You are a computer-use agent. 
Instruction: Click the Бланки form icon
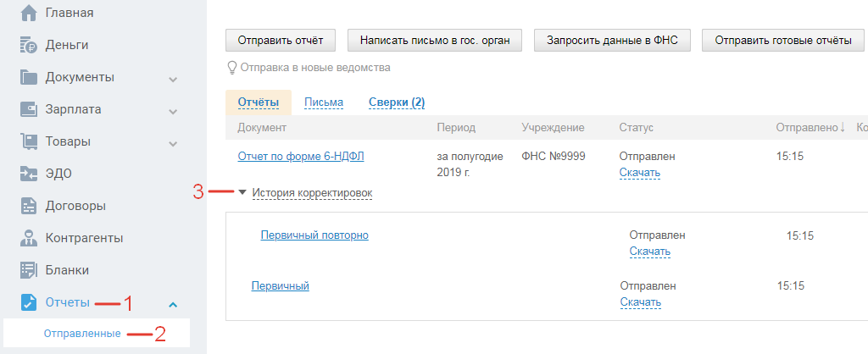click(28, 270)
